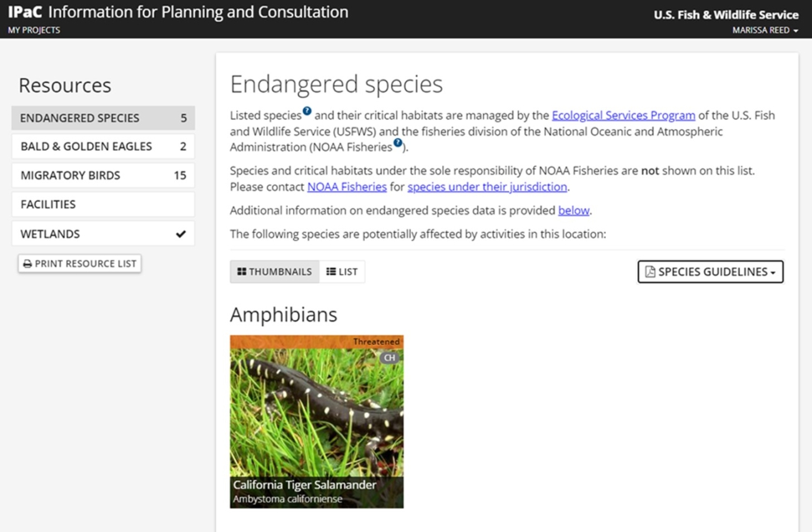Open the California Tiger Salamander thumbnail
The image size is (812, 532).
[x=317, y=422]
